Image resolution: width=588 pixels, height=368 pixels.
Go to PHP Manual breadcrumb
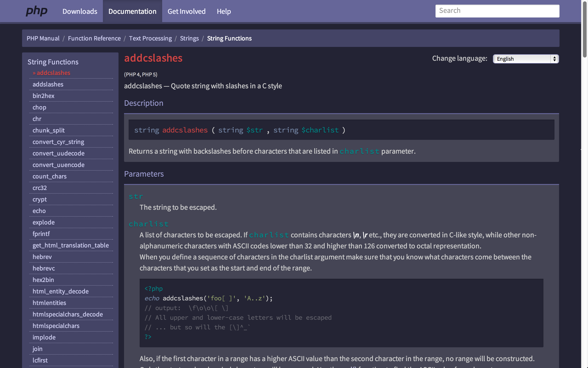pyautogui.click(x=43, y=38)
